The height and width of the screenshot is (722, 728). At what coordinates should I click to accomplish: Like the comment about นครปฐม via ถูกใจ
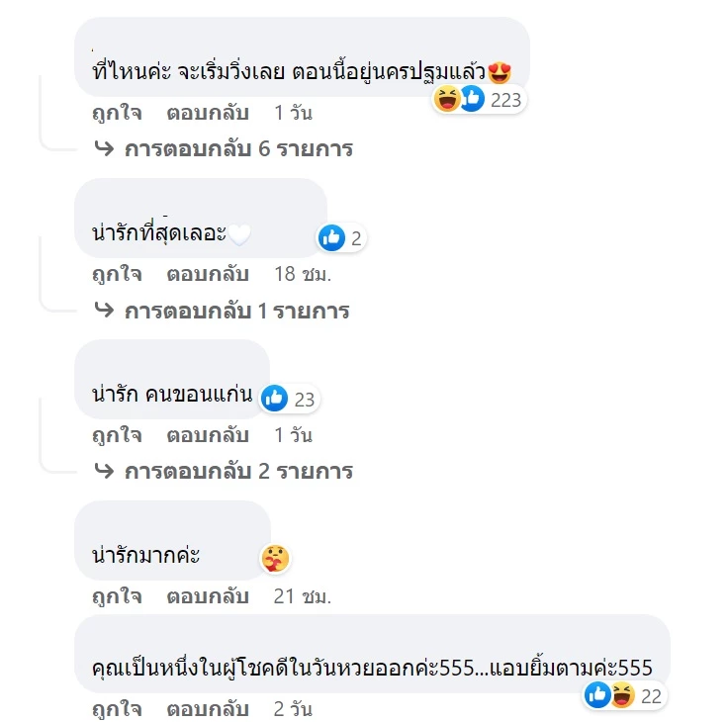point(117,113)
